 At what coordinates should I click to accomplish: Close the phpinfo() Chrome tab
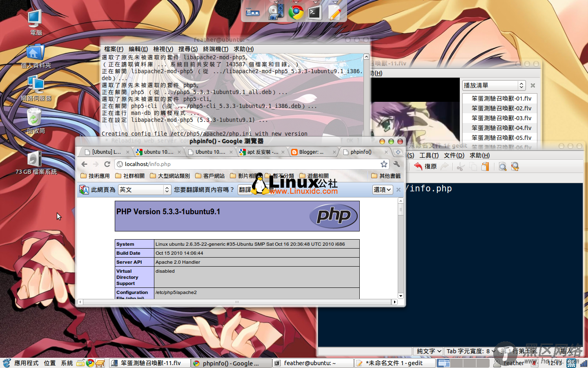click(386, 152)
